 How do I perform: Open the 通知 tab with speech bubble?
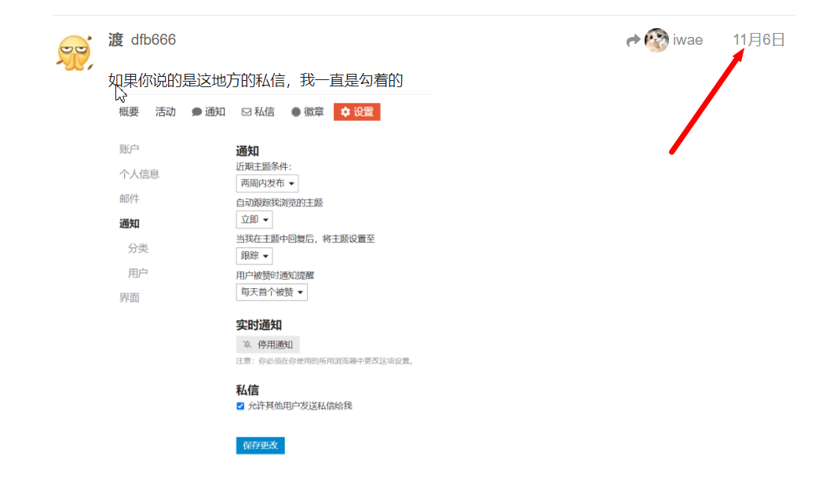208,111
